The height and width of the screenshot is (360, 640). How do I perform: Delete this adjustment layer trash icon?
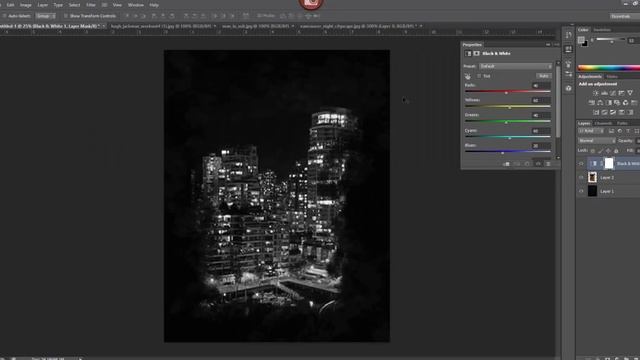(x=548, y=164)
